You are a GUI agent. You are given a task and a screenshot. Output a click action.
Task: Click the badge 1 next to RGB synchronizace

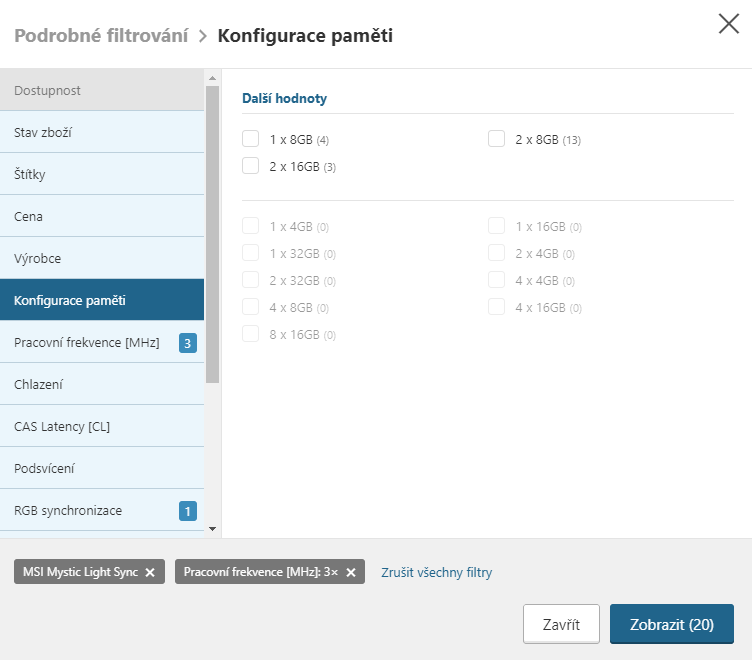coord(187,511)
